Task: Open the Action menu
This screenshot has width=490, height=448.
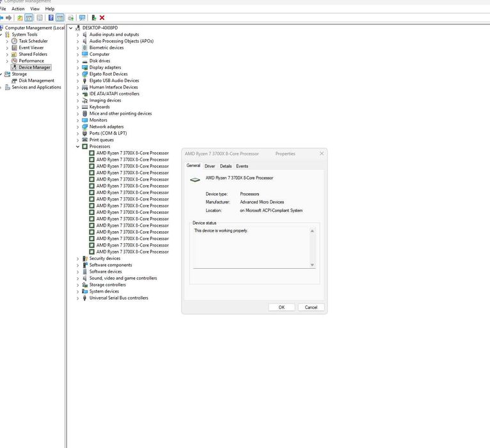Action: pyautogui.click(x=18, y=9)
